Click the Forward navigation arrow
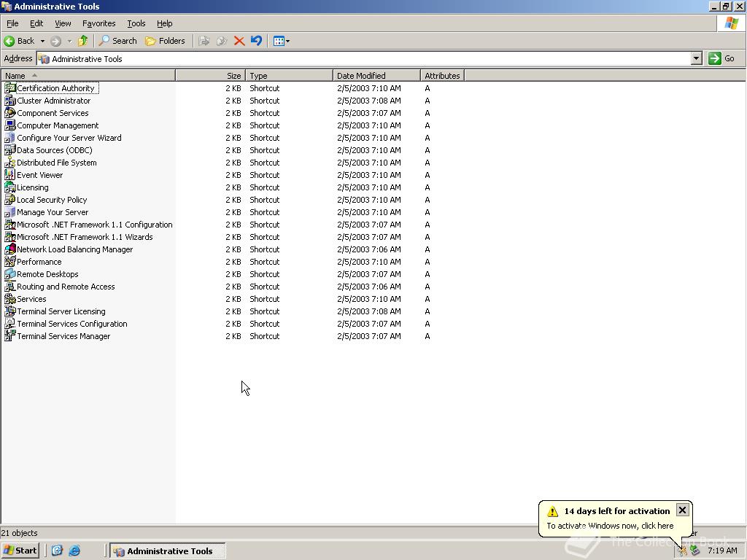 55,42
